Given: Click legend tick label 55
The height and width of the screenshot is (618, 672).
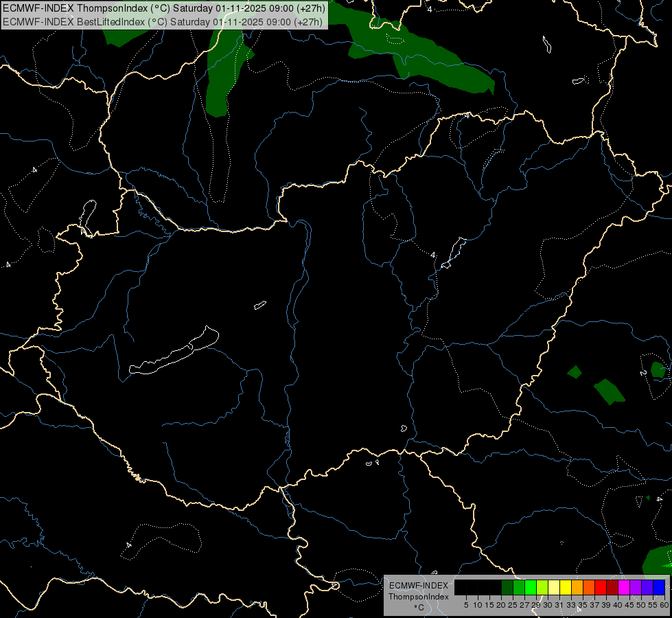Looking at the screenshot, I should (x=653, y=605).
